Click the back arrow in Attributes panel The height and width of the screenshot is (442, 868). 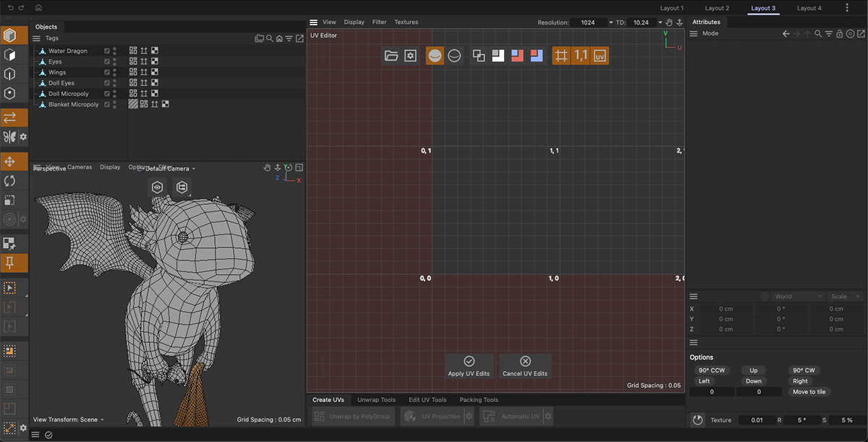pos(786,33)
